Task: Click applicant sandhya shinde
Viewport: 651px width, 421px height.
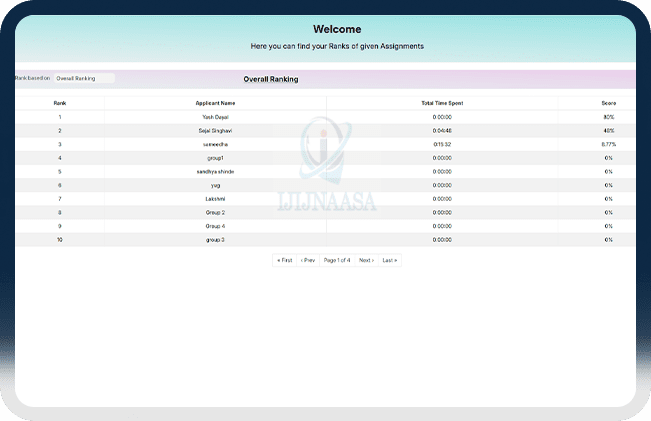Action: pyautogui.click(x=215, y=171)
